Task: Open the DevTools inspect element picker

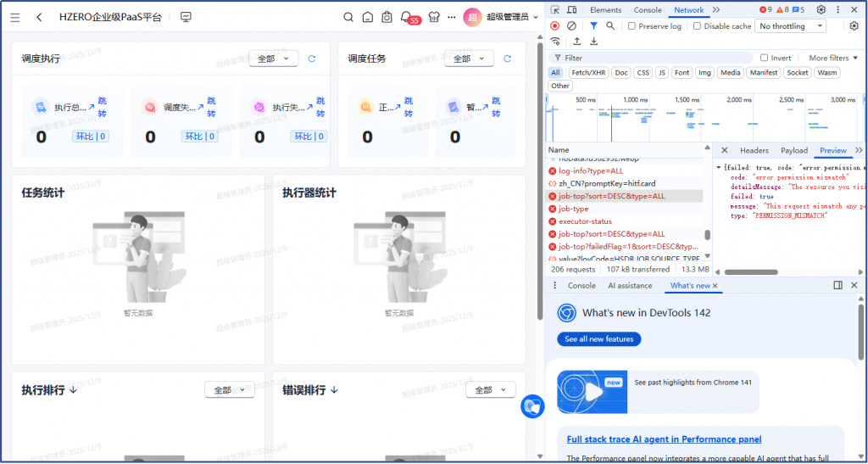Action: [555, 10]
